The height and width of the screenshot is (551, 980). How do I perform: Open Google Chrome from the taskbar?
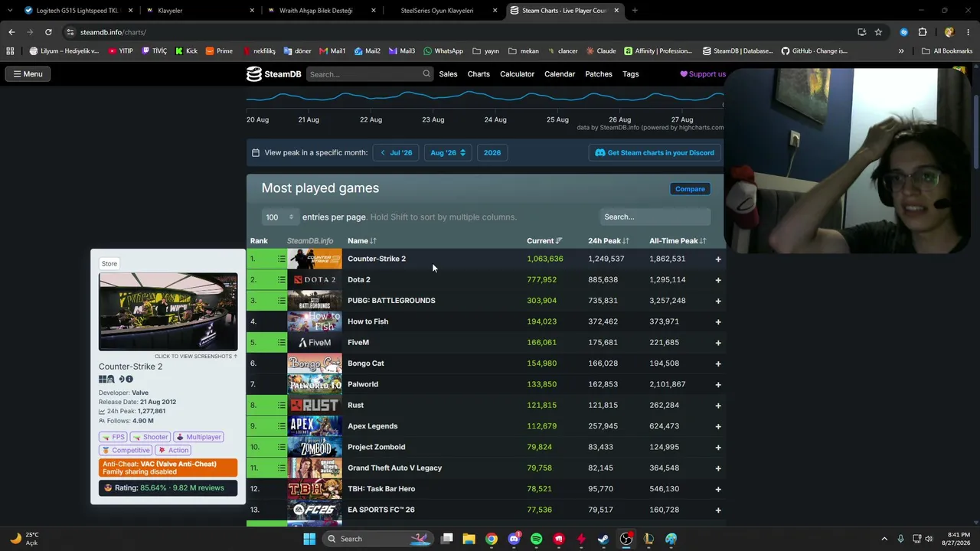(x=492, y=539)
